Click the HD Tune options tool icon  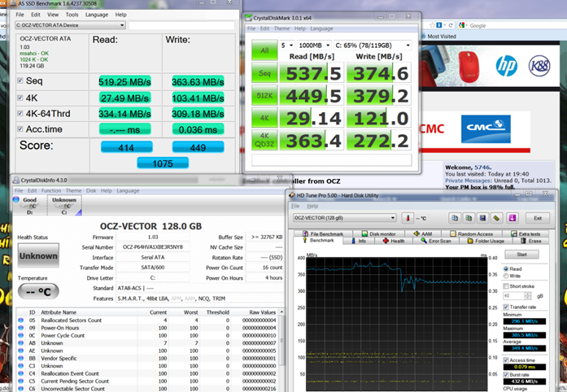pyautogui.click(x=496, y=218)
